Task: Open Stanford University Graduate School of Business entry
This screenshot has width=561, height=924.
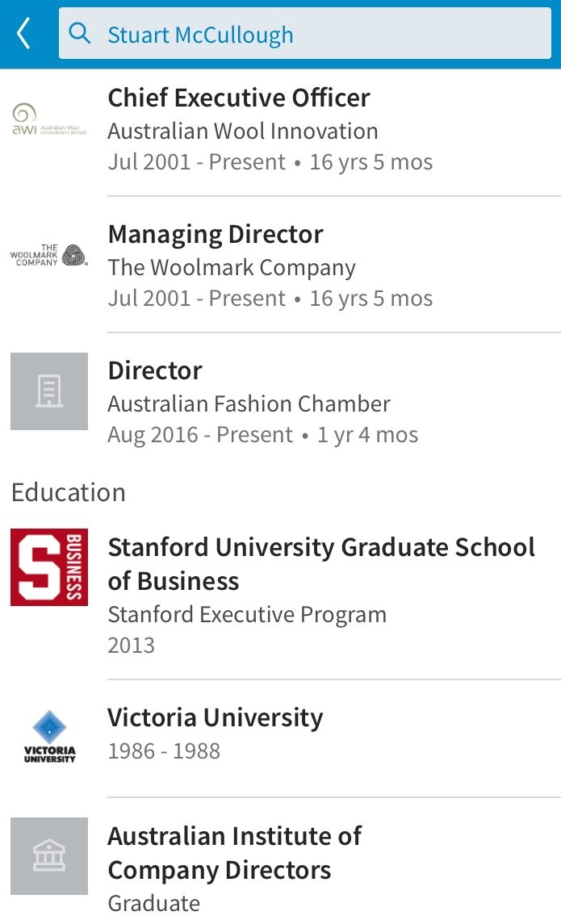Action: (321, 564)
